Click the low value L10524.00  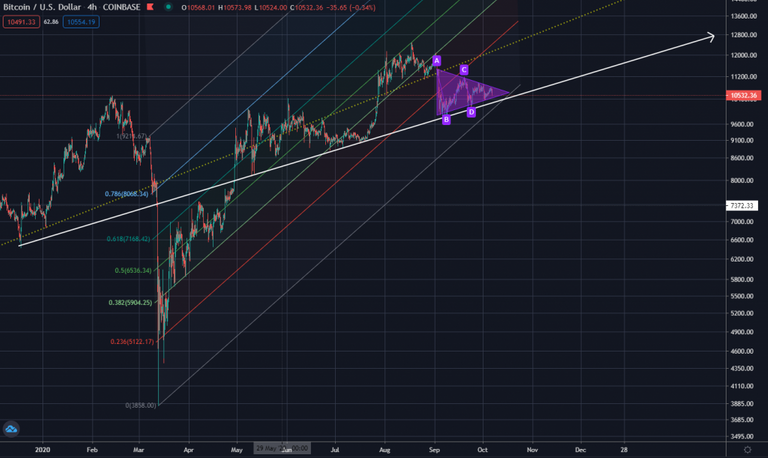(x=271, y=7)
